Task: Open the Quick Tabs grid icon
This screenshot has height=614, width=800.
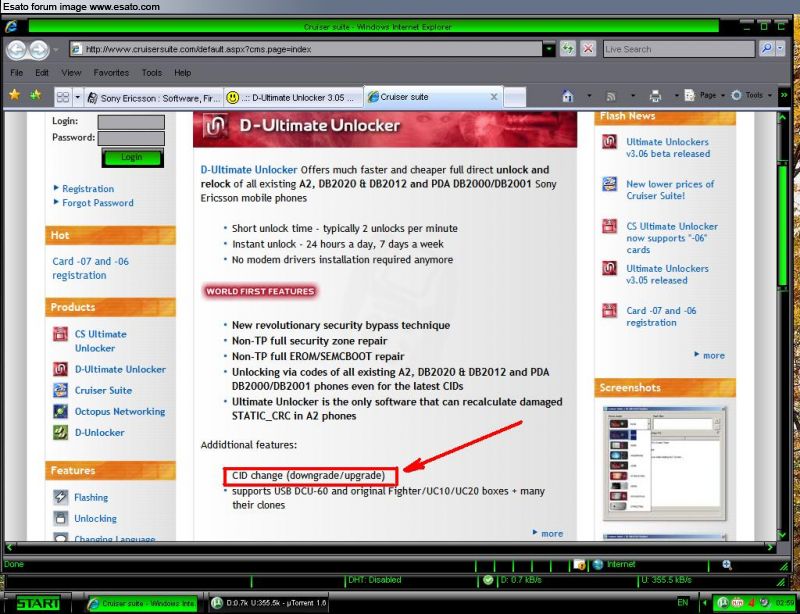Action: [x=63, y=97]
